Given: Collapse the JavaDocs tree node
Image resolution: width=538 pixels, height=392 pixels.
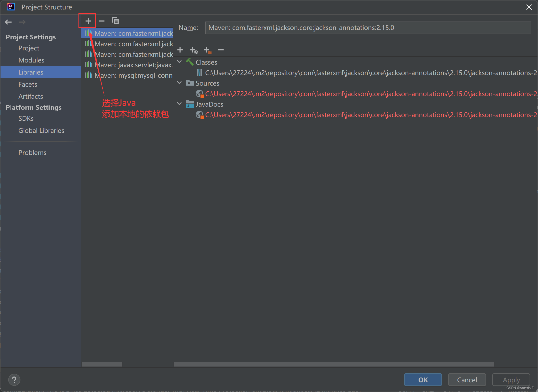Looking at the screenshot, I should tap(180, 104).
